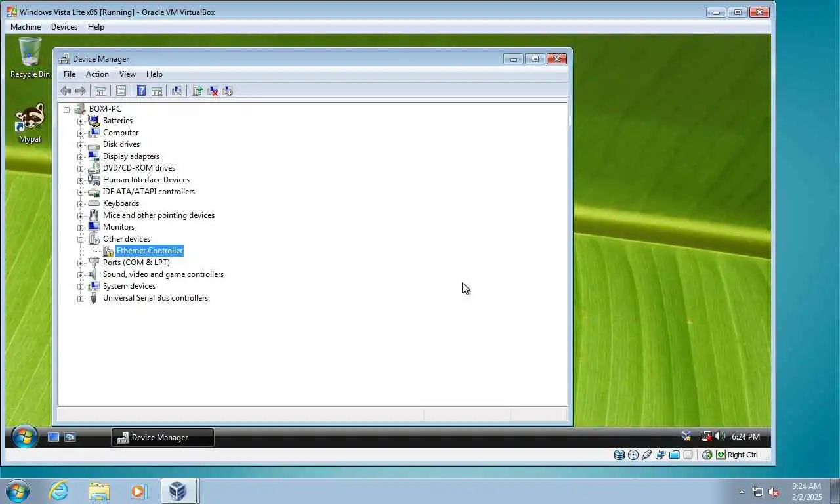
Task: Select the Ethernet Controller device
Action: pos(150,251)
